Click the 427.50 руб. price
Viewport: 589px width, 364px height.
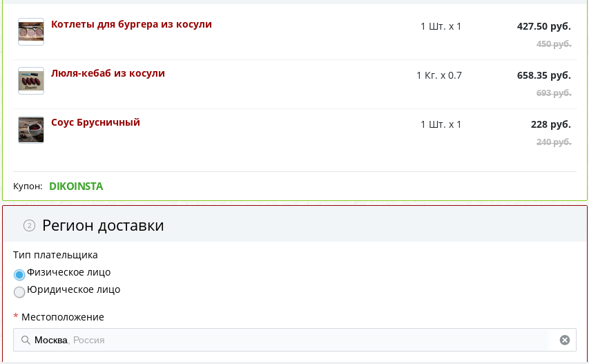543,26
